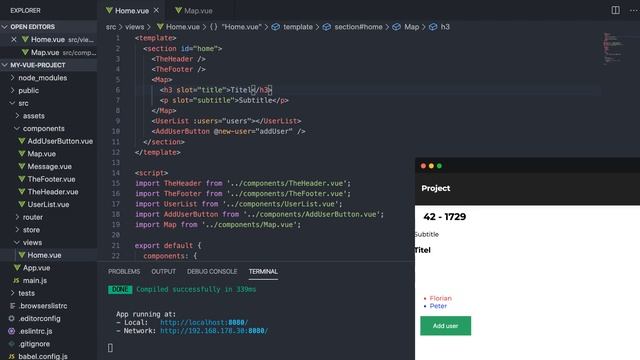The height and width of the screenshot is (360, 640).
Task: Open main.js JavaScript file
Action: point(35,280)
